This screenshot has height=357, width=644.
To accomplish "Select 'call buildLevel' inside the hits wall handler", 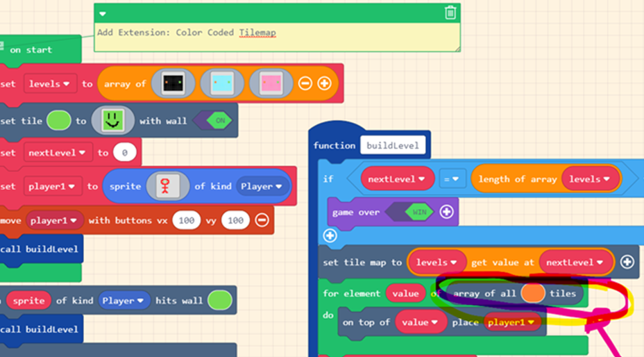I will coord(41,329).
